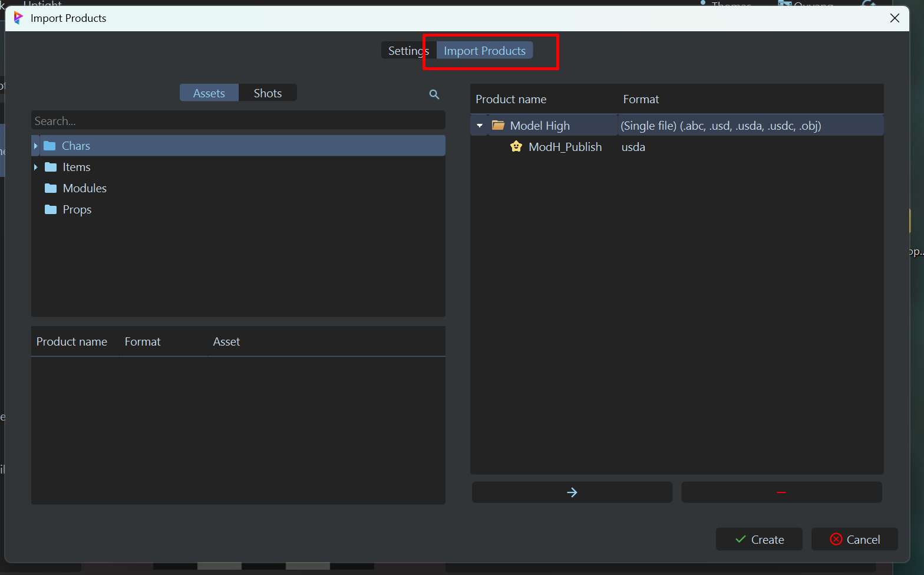This screenshot has width=924, height=575.
Task: Select the Assets toggle button
Action: point(209,93)
